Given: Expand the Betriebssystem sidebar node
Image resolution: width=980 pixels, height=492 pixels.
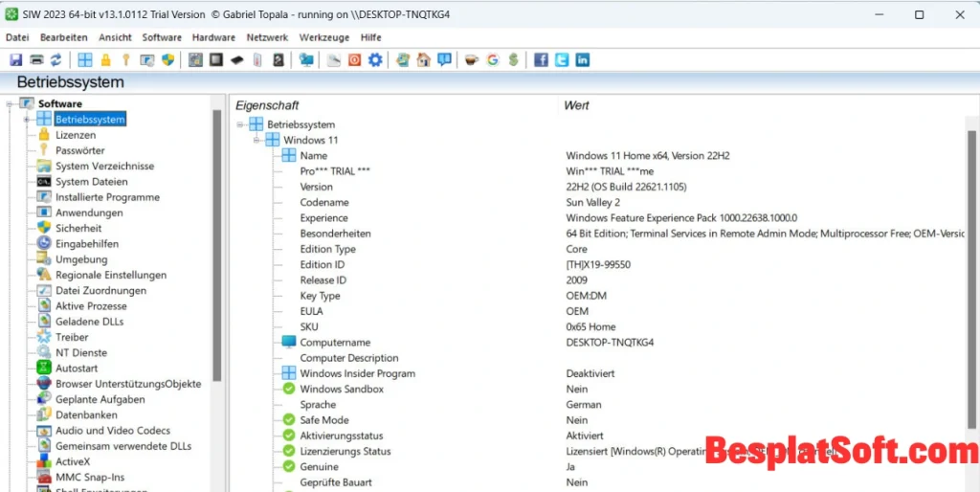Looking at the screenshot, I should click(x=27, y=120).
